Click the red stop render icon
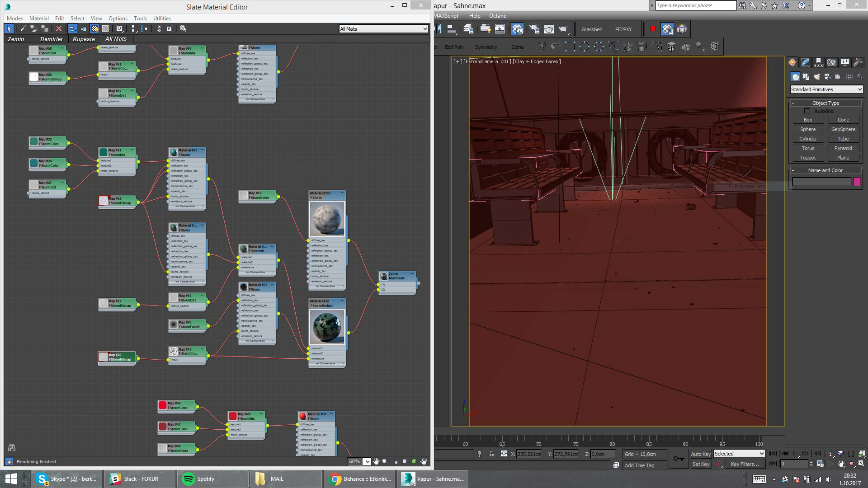This screenshot has width=868, height=488. [652, 29]
